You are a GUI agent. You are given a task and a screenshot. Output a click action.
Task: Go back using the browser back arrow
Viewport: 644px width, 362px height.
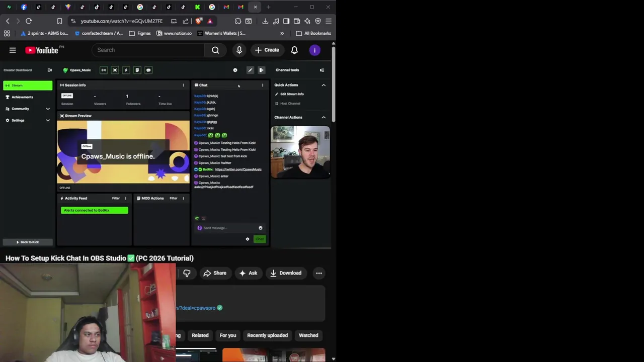(8, 21)
